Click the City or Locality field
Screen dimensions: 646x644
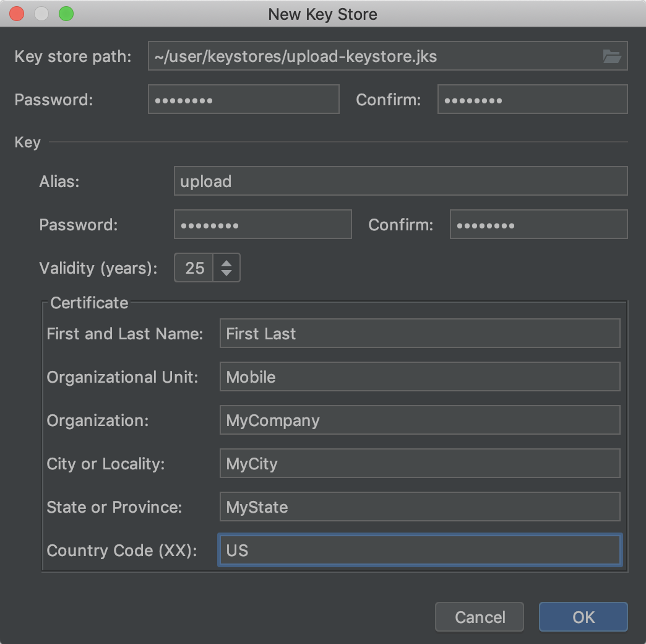[420, 463]
